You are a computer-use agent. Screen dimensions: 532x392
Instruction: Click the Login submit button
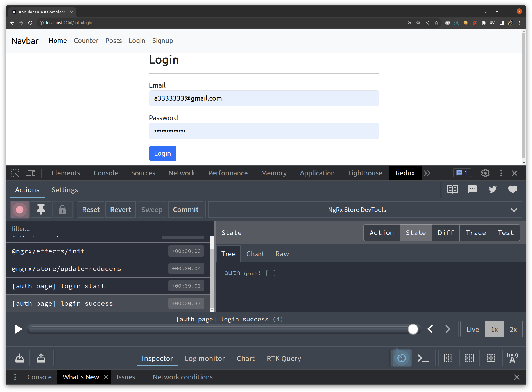pyautogui.click(x=162, y=153)
